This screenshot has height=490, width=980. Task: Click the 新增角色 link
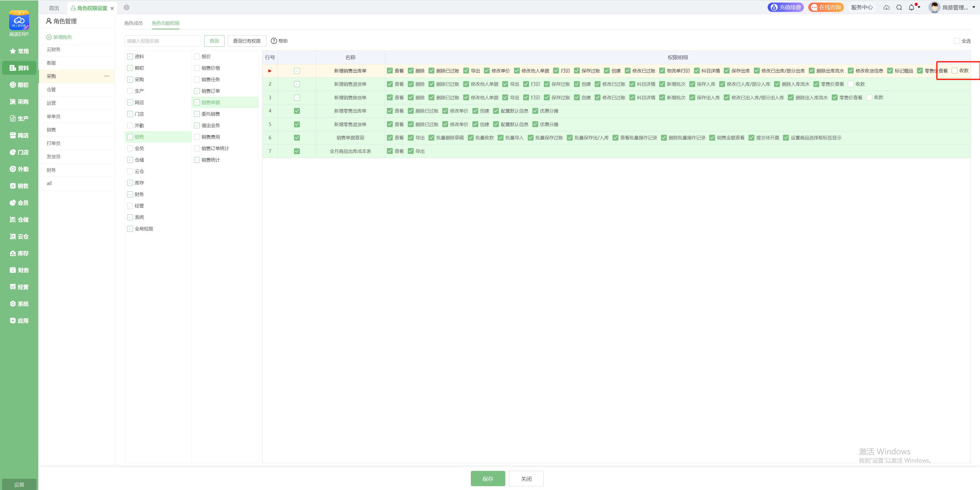[x=59, y=37]
